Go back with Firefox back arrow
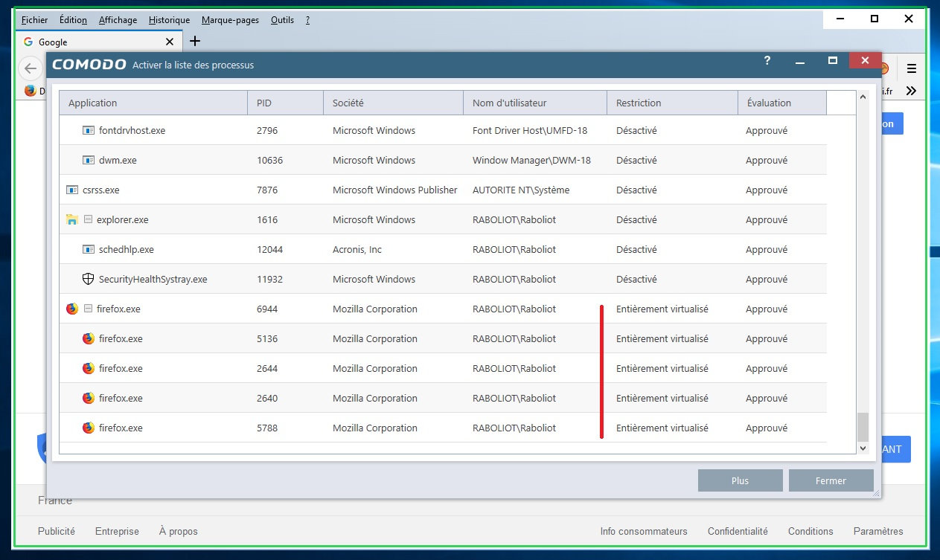The width and height of the screenshot is (940, 560). pos(30,68)
